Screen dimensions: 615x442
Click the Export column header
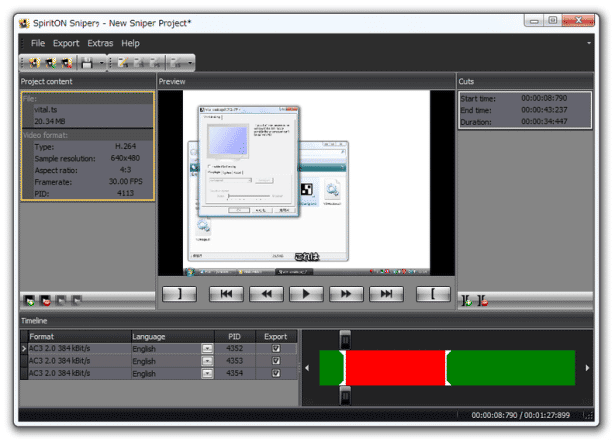click(x=276, y=337)
